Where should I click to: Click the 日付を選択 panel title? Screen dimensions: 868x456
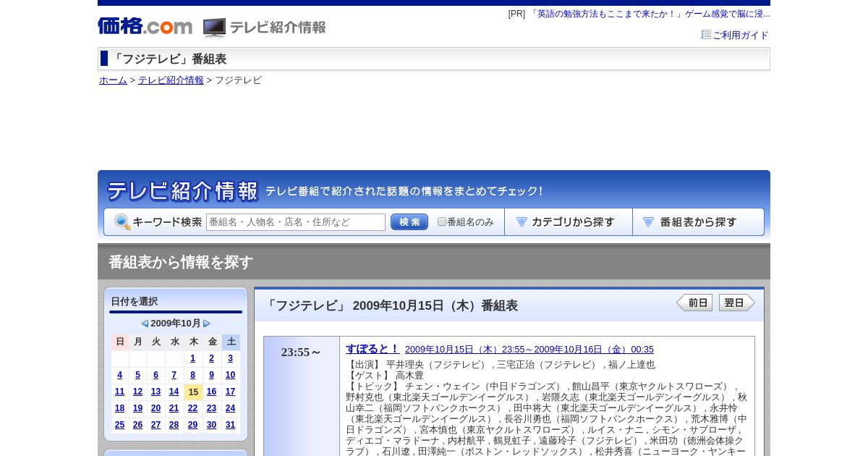pos(135,302)
